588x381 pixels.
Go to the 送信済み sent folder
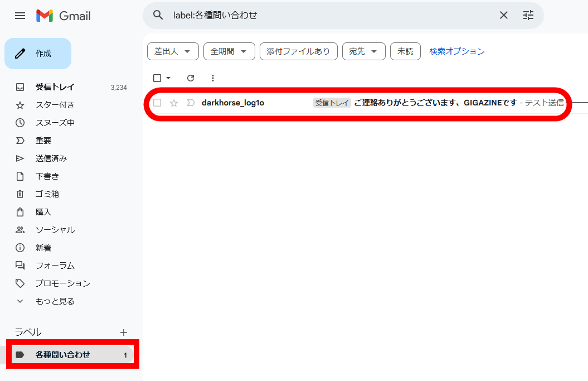(51, 158)
